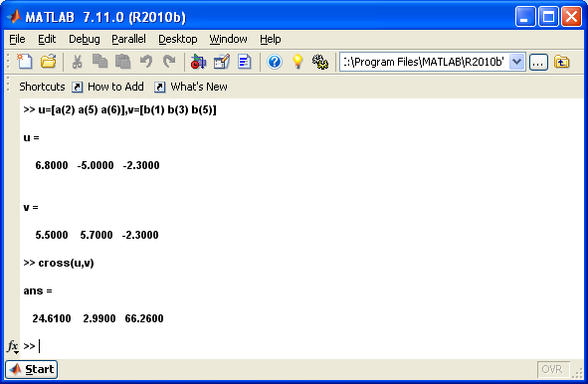Open the Profiler icon
588x384 pixels.
pos(245,62)
